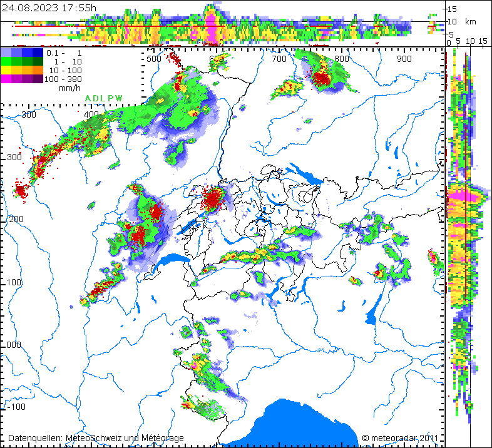This screenshot has height=448, width=492.
Task: Click the 24.08.2023 17:55h timestamp
Action: coord(49,8)
